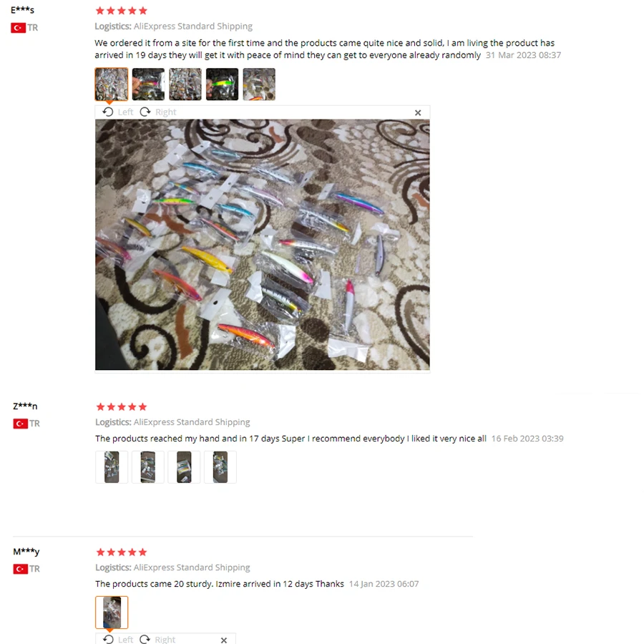
Task: Open first thumbnail in Z***n review
Action: [112, 467]
